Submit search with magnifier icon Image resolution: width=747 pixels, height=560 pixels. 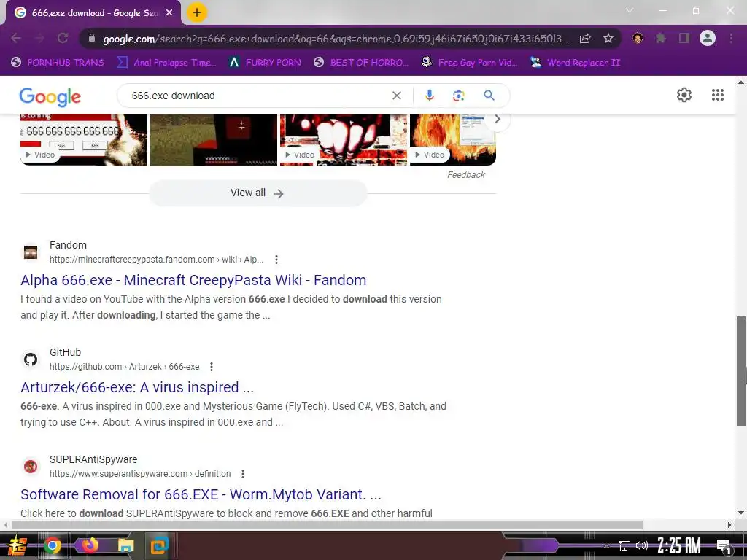[489, 96]
